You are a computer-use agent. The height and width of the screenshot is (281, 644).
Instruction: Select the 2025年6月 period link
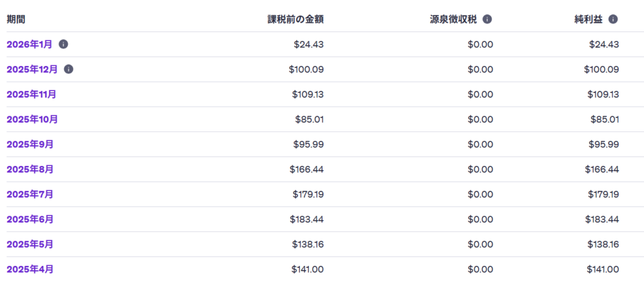30,219
